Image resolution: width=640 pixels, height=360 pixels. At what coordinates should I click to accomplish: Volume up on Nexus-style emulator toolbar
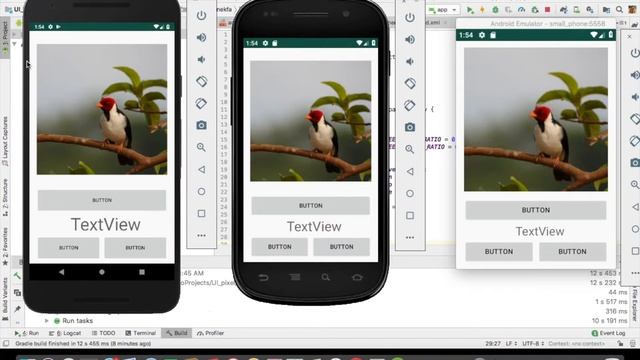(x=410, y=40)
